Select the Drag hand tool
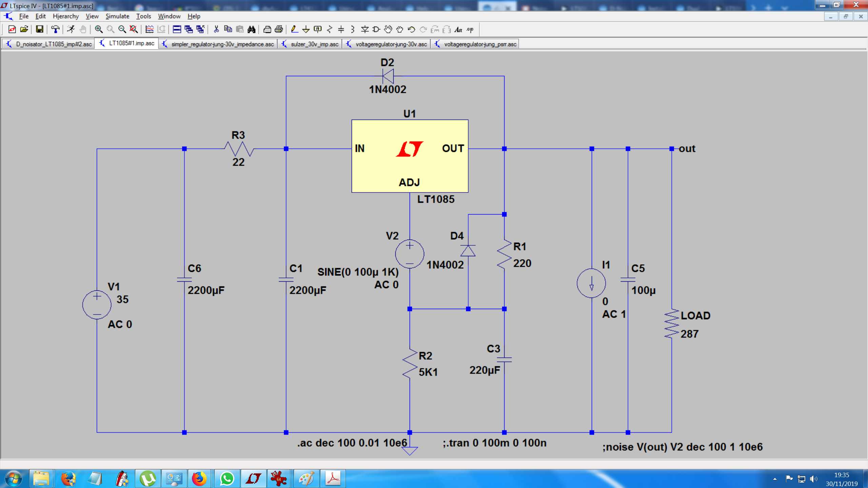 coord(400,29)
